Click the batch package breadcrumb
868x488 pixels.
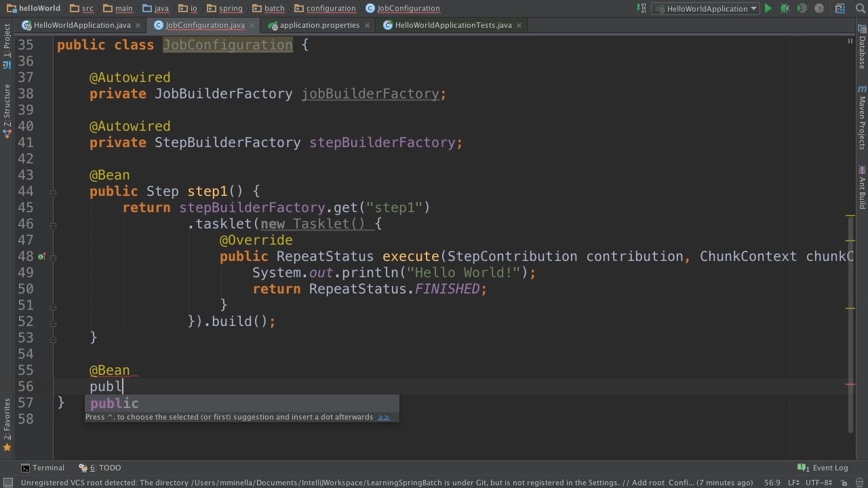tap(269, 8)
